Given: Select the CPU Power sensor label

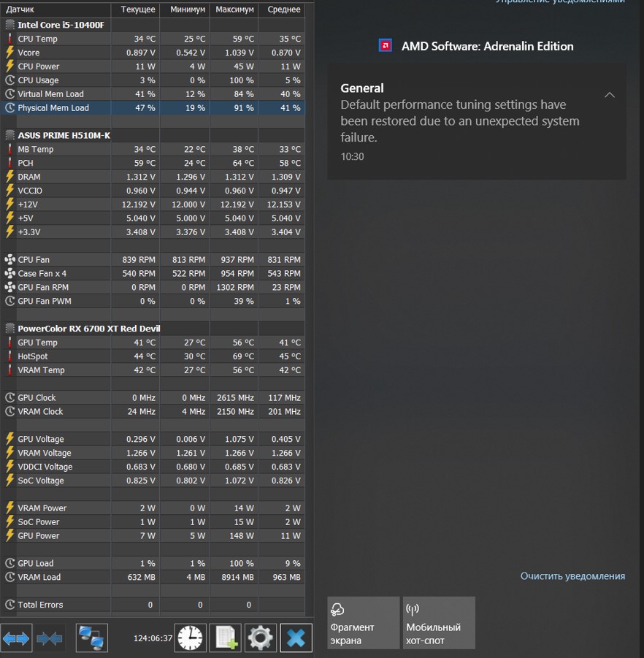Looking at the screenshot, I should click(39, 66).
